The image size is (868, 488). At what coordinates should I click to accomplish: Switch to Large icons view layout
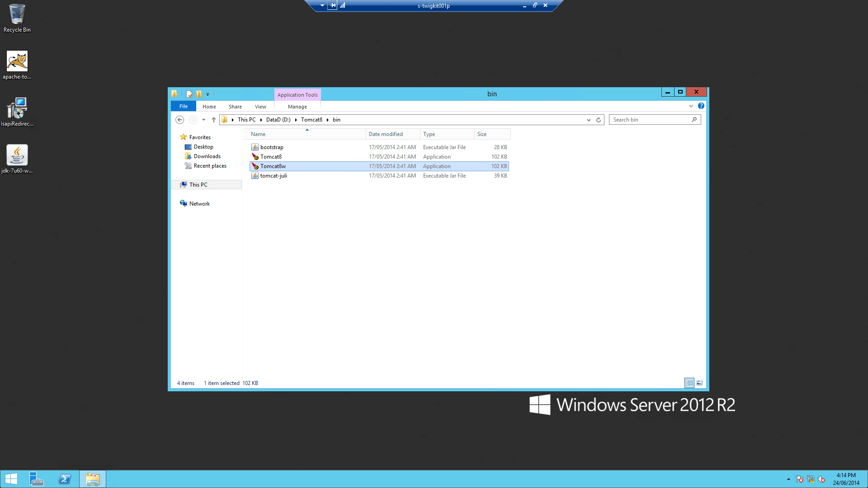(x=699, y=383)
